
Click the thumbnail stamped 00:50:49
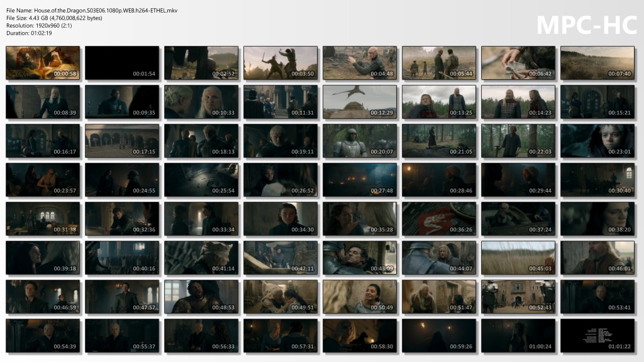(360, 297)
